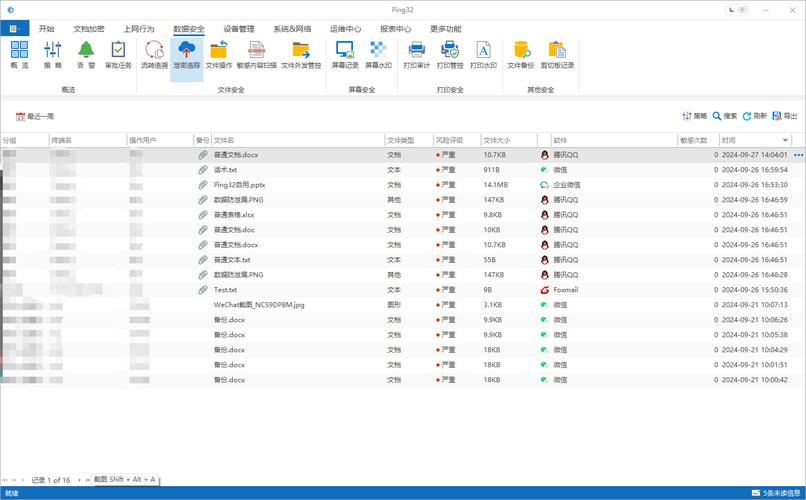806x500 pixels.
Task: Open the blue file menu dropdown
Action: [14, 29]
